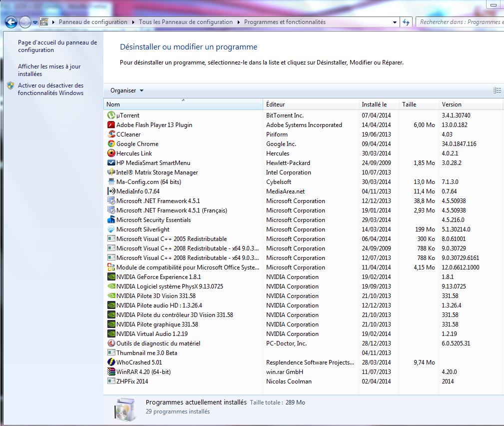Click the win.rar GmbH publisher cell
This screenshot has width=504, height=426.
click(x=284, y=372)
